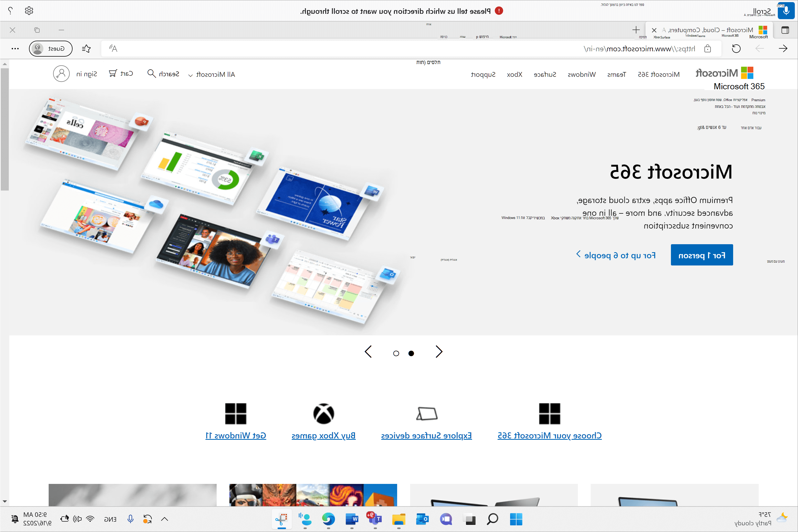Open a new browser tab

(636, 30)
